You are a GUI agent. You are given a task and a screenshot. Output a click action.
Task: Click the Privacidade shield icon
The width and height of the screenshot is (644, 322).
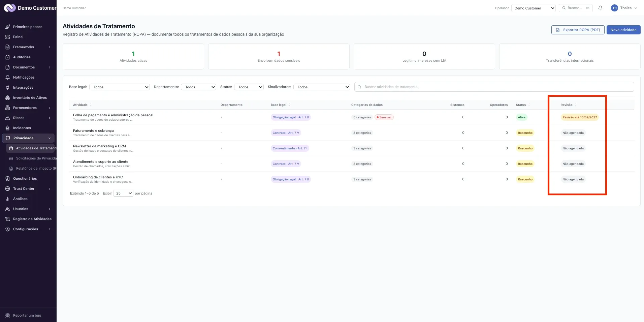[x=8, y=138]
